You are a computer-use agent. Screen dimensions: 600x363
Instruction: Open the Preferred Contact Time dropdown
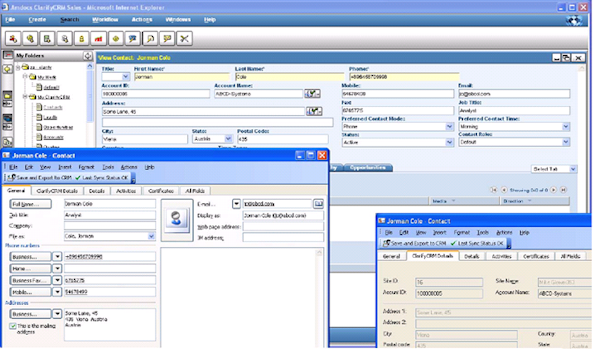566,127
